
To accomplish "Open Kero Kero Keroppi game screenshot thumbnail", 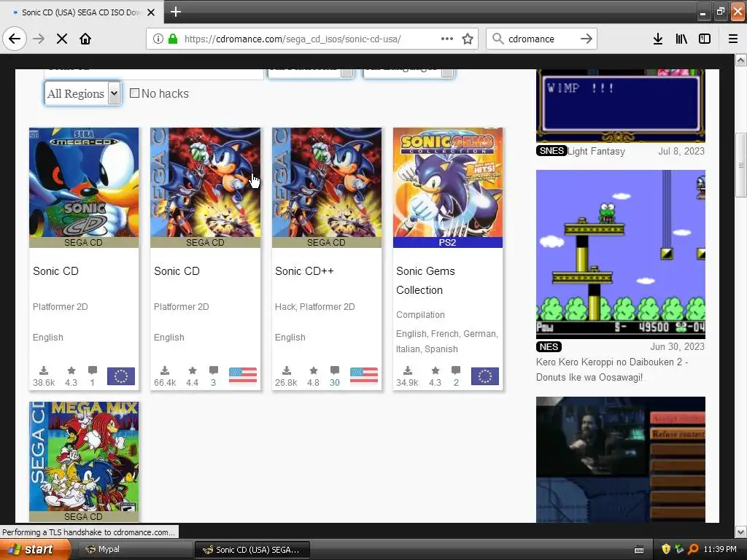I will pos(620,254).
